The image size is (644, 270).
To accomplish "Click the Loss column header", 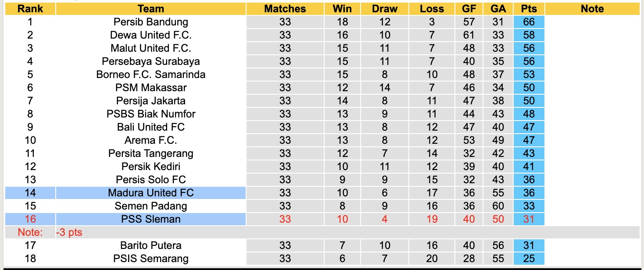I will coord(432,9).
